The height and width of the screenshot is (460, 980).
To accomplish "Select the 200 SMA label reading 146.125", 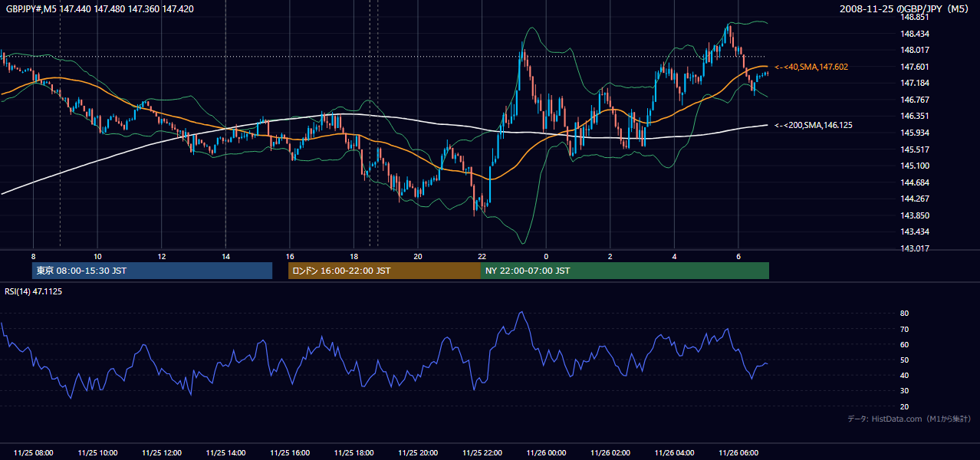I will click(814, 125).
